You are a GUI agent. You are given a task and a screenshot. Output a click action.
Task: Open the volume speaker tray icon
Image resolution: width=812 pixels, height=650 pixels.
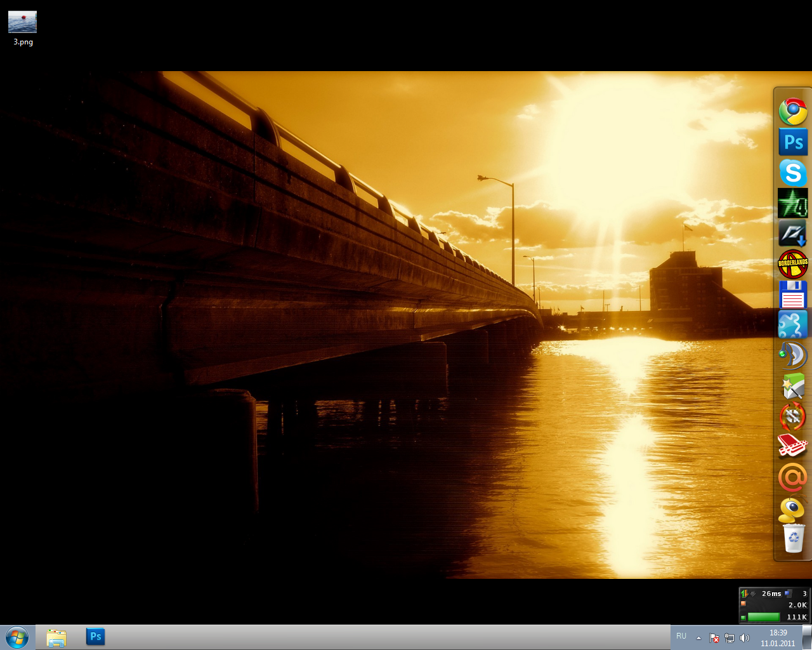click(745, 638)
